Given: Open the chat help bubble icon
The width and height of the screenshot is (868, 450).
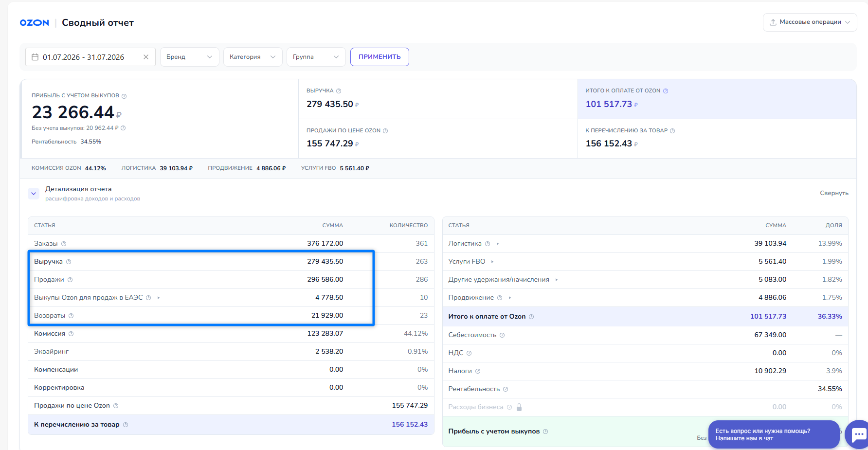Looking at the screenshot, I should (858, 434).
